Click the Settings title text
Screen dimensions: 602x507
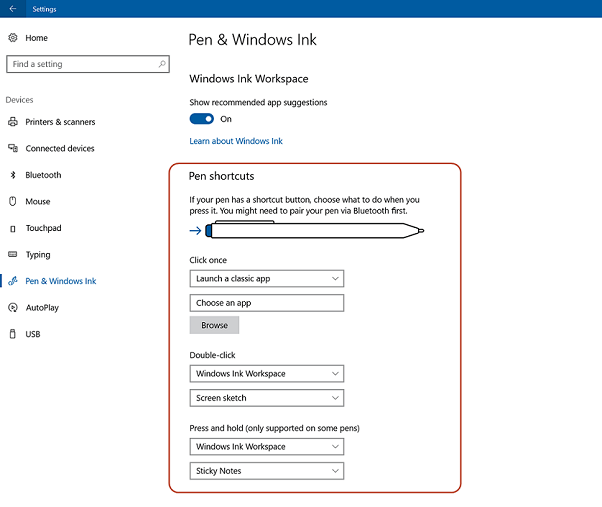pyautogui.click(x=44, y=9)
